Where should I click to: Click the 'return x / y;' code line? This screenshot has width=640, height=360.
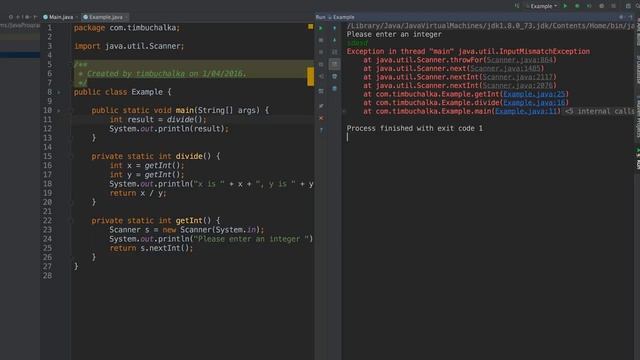point(138,193)
